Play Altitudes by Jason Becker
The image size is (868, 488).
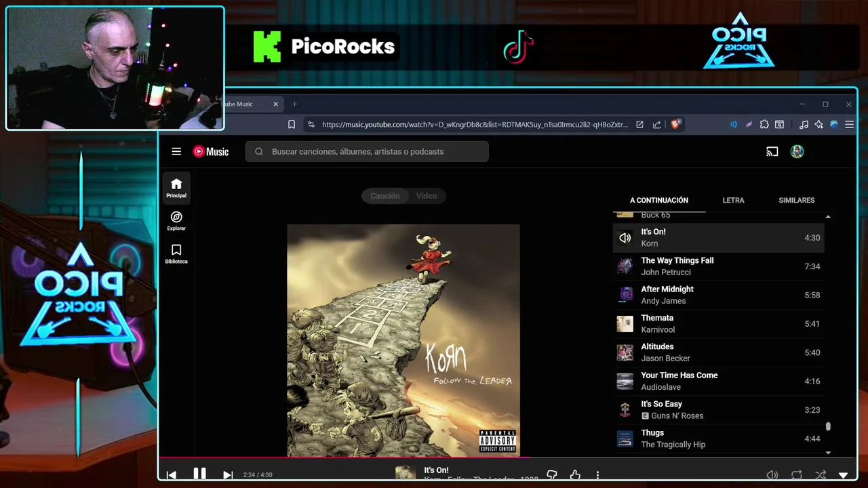click(719, 352)
